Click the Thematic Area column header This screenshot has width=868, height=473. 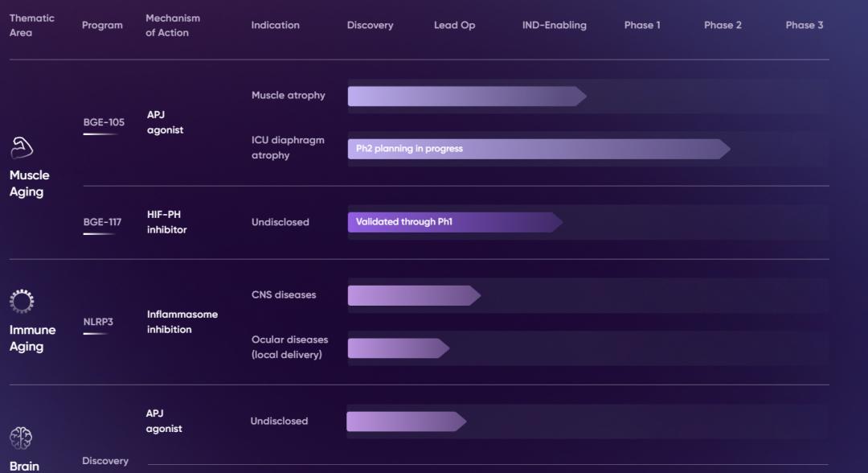(x=31, y=25)
